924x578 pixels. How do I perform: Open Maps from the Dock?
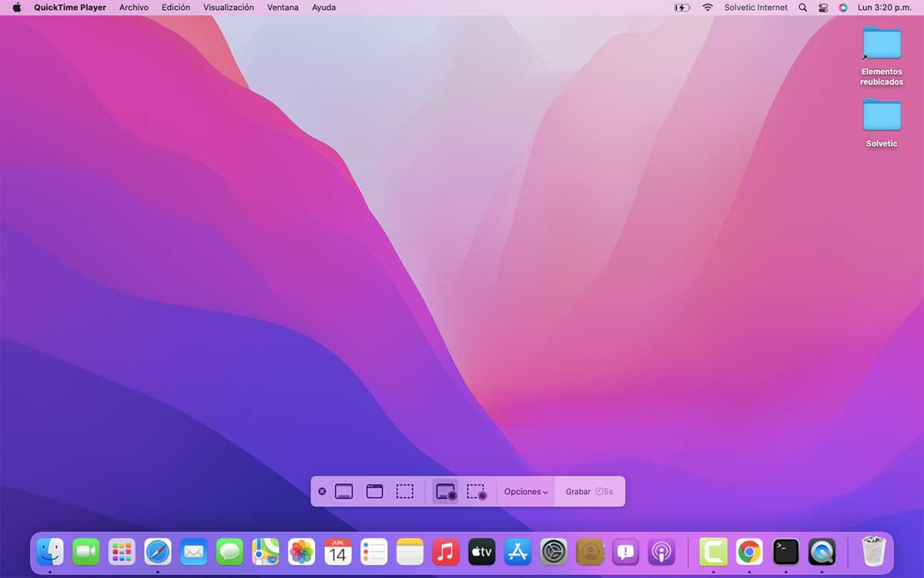click(266, 552)
